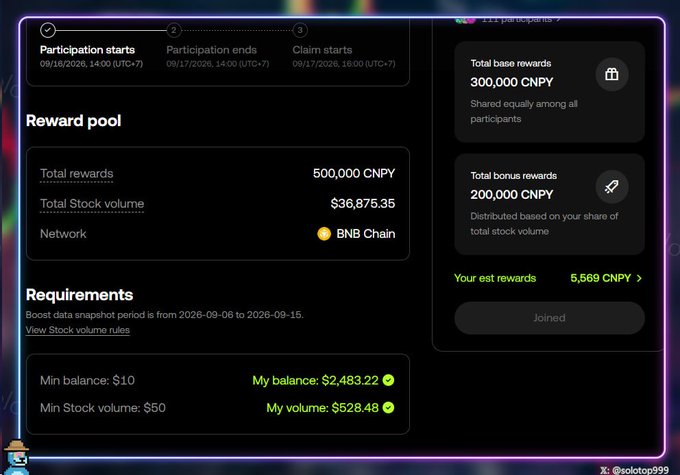Click the Reward pool heading
Screen dimensions: 680x475
73,121
